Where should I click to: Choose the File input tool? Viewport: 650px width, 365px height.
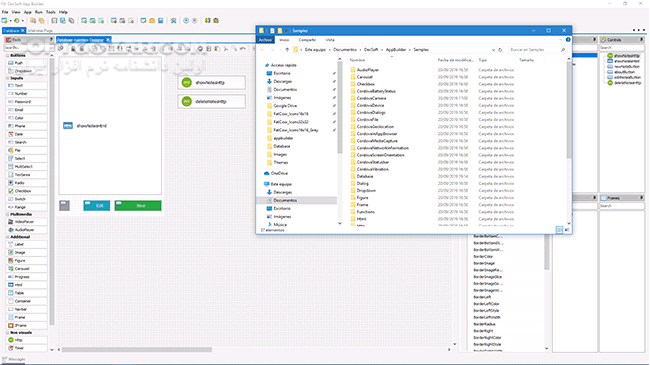[x=27, y=150]
